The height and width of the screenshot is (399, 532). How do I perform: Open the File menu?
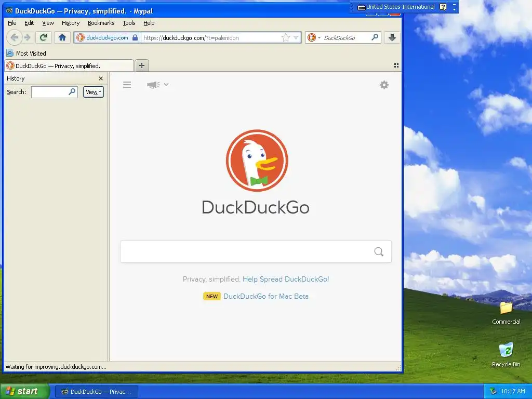[12, 23]
